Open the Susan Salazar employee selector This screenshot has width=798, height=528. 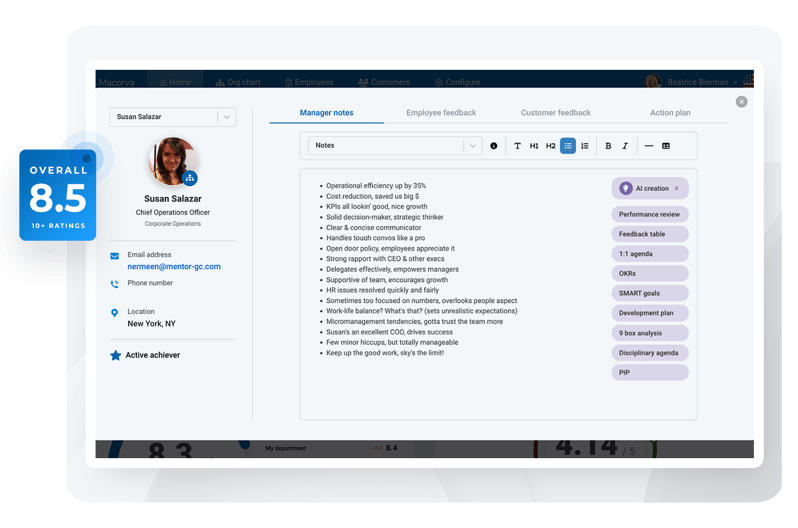tap(173, 117)
